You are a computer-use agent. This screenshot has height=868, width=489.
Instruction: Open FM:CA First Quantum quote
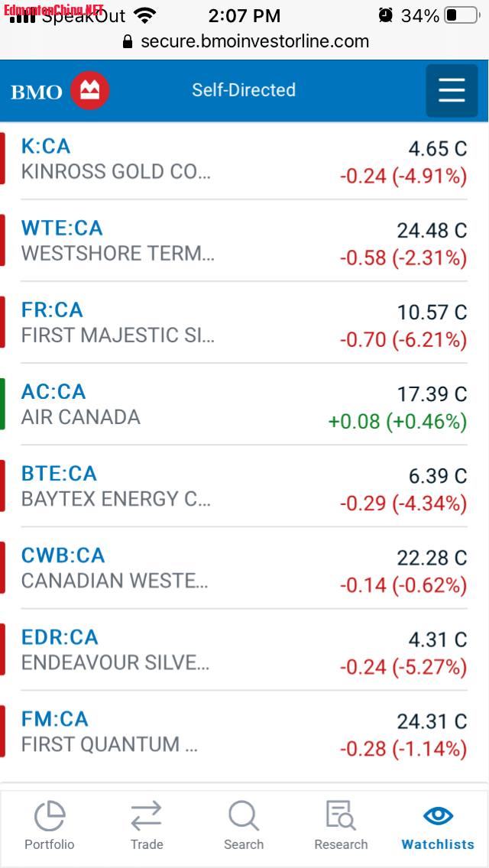[55, 718]
